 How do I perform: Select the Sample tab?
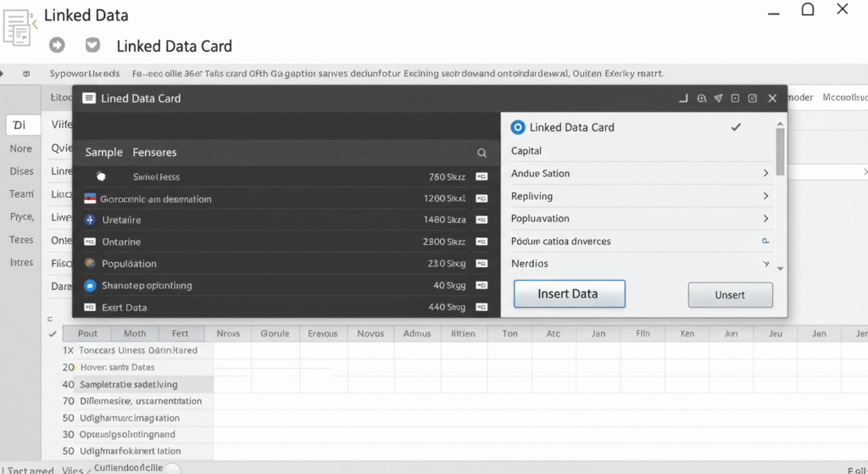(x=103, y=153)
